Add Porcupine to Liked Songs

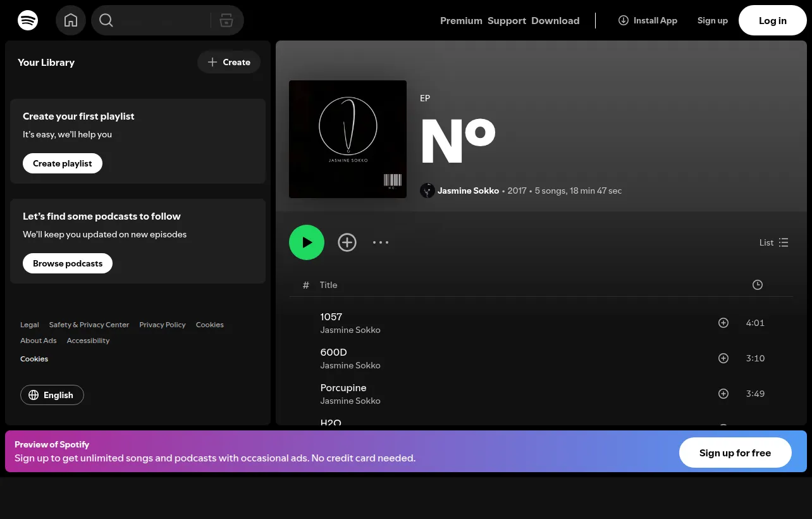(x=723, y=394)
